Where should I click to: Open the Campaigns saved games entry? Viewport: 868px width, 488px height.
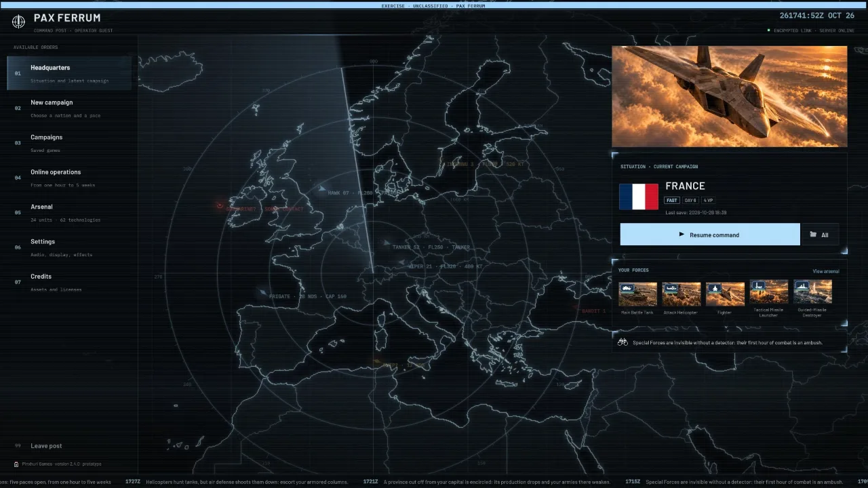pos(69,143)
